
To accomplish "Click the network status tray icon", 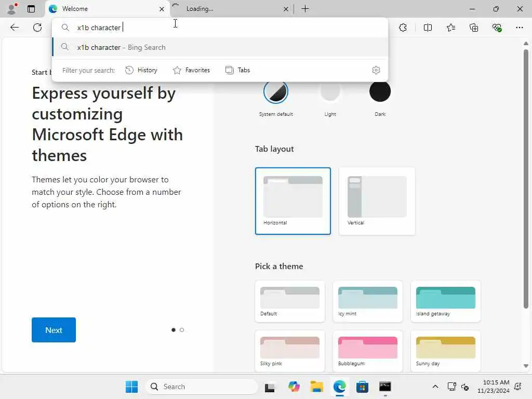I will tap(451, 387).
